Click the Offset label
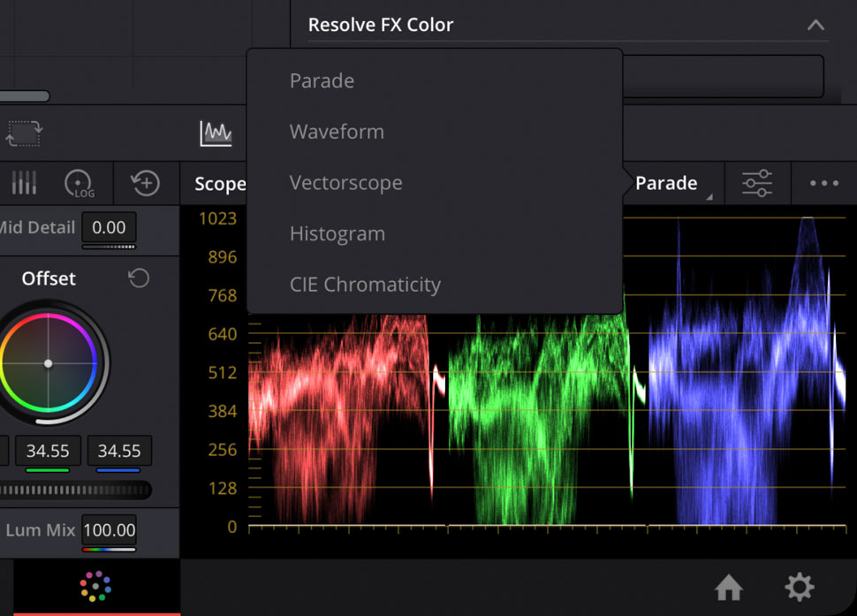The height and width of the screenshot is (616, 857). click(49, 278)
